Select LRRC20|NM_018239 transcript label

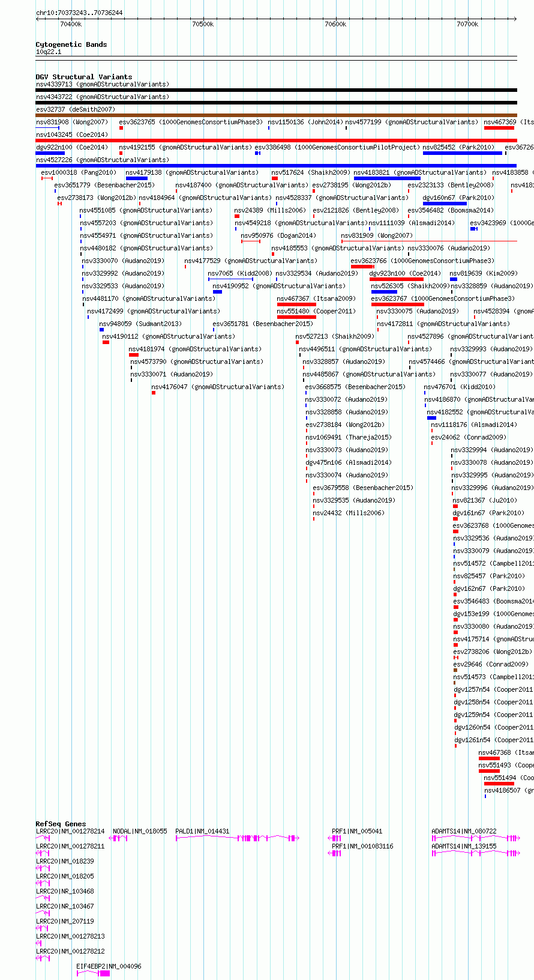tap(65, 861)
